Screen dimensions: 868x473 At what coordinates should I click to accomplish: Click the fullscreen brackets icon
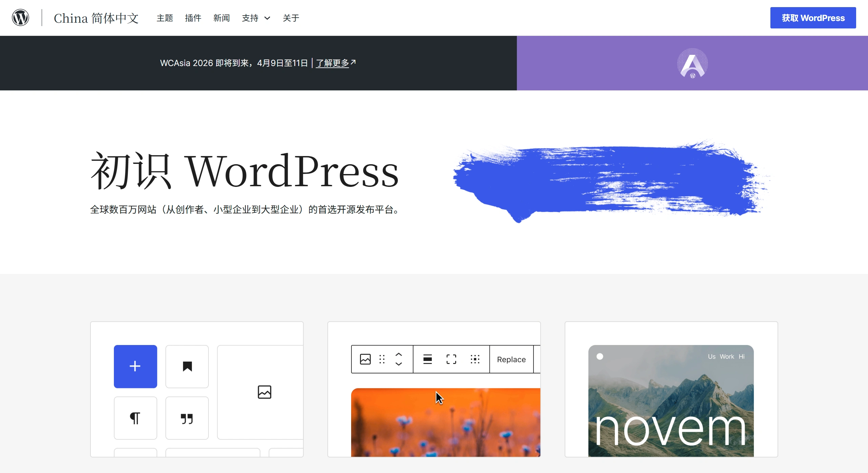click(451, 359)
